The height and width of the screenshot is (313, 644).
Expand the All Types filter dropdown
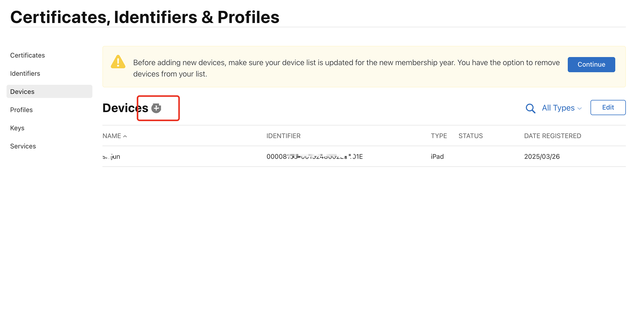pyautogui.click(x=562, y=108)
